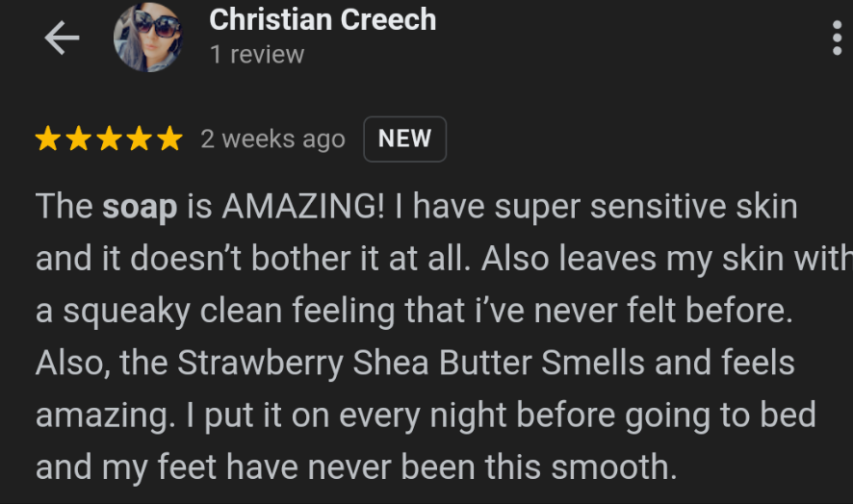Click the bold word "soap"
This screenshot has width=853, height=504.
[140, 208]
